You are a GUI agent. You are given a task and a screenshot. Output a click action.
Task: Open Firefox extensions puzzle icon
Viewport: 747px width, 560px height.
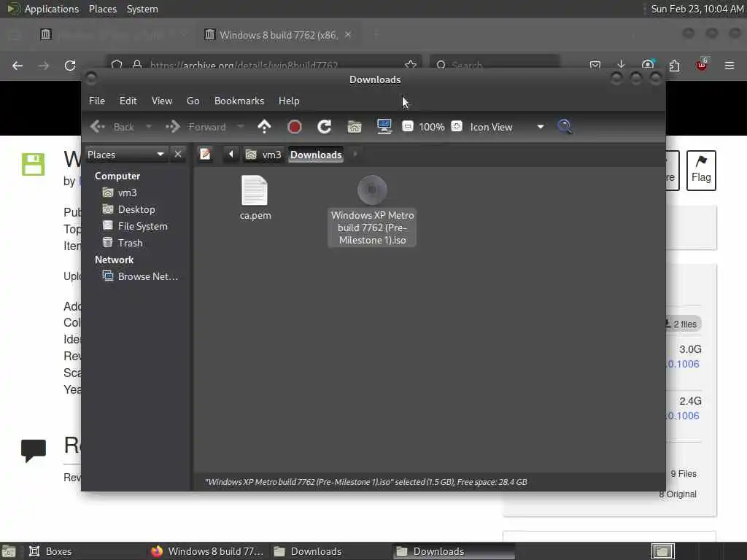[674, 65]
